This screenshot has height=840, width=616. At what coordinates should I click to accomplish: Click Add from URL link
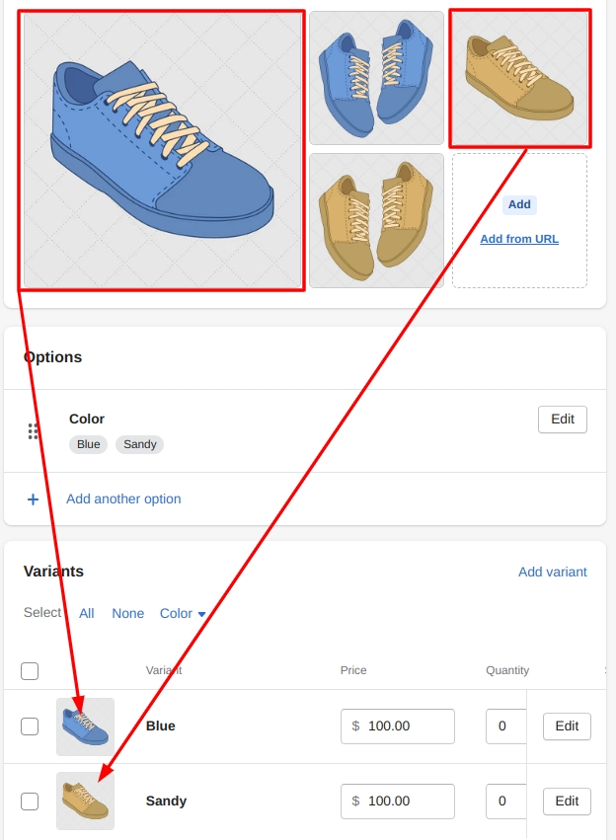pyautogui.click(x=519, y=239)
